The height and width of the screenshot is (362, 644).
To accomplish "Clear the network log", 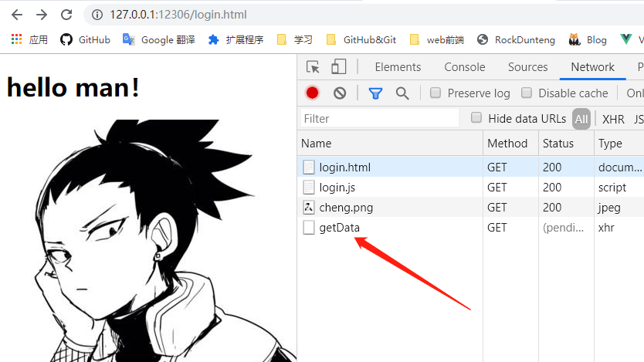I will (340, 93).
